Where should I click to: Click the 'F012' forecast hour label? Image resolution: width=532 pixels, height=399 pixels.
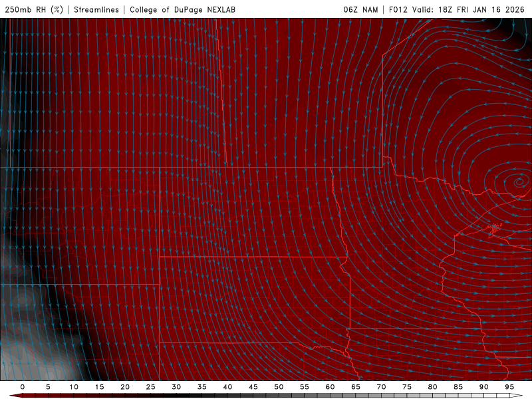[x=398, y=9]
